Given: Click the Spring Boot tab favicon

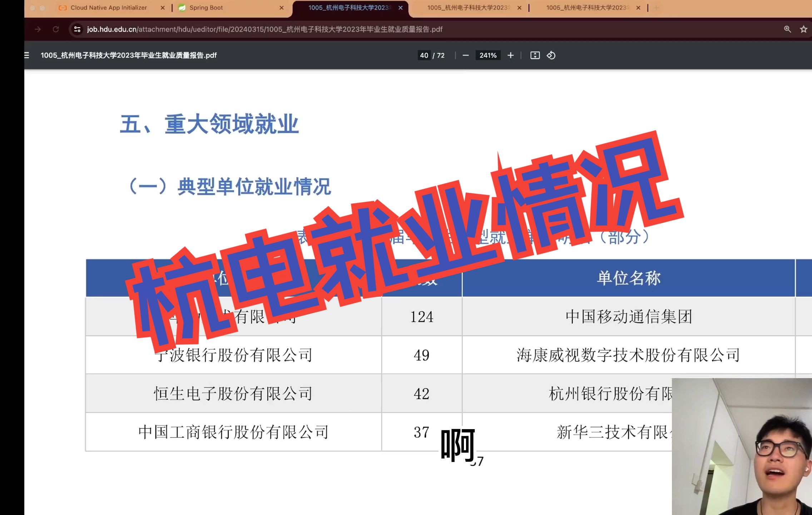Looking at the screenshot, I should (x=182, y=8).
